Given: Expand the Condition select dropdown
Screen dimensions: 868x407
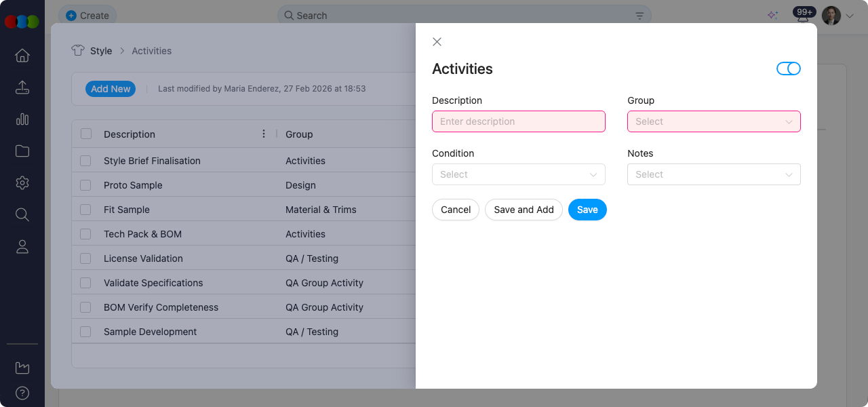Looking at the screenshot, I should [518, 174].
